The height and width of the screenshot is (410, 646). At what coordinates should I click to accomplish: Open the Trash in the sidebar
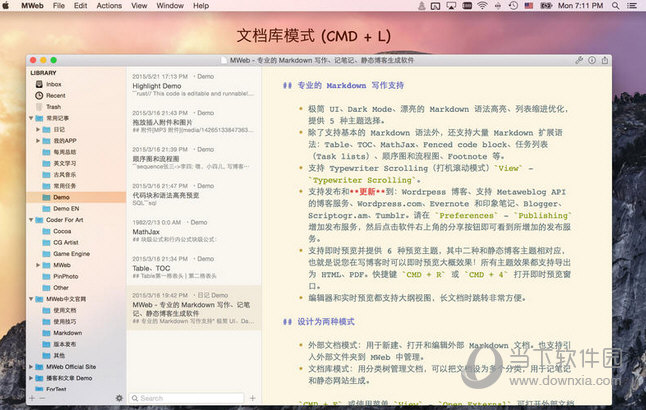pos(53,107)
